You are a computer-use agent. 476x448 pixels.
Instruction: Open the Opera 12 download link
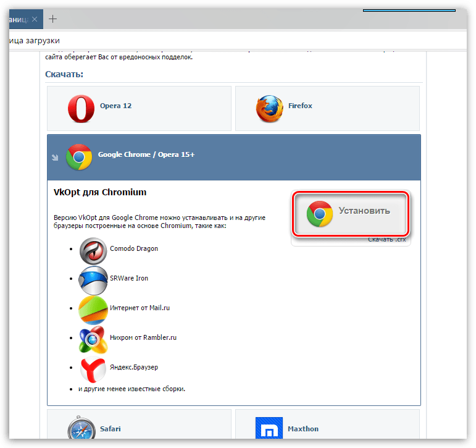(115, 106)
